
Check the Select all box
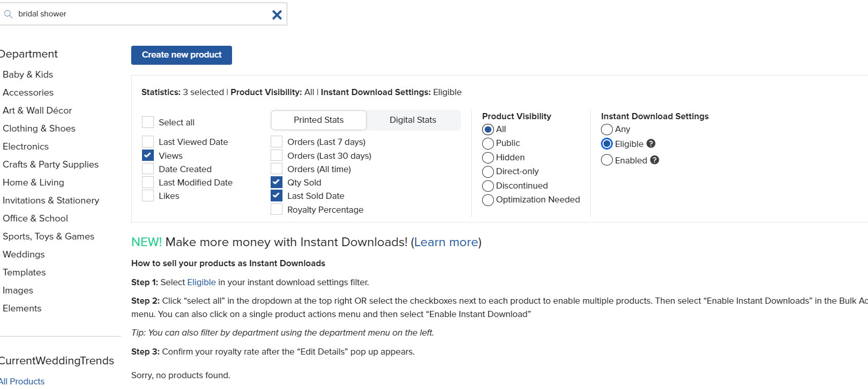click(148, 122)
